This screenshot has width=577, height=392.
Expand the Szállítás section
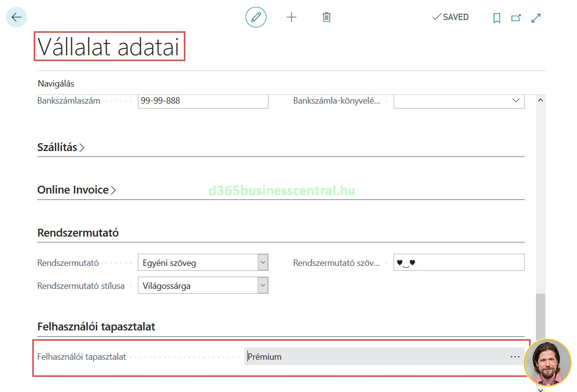point(61,147)
